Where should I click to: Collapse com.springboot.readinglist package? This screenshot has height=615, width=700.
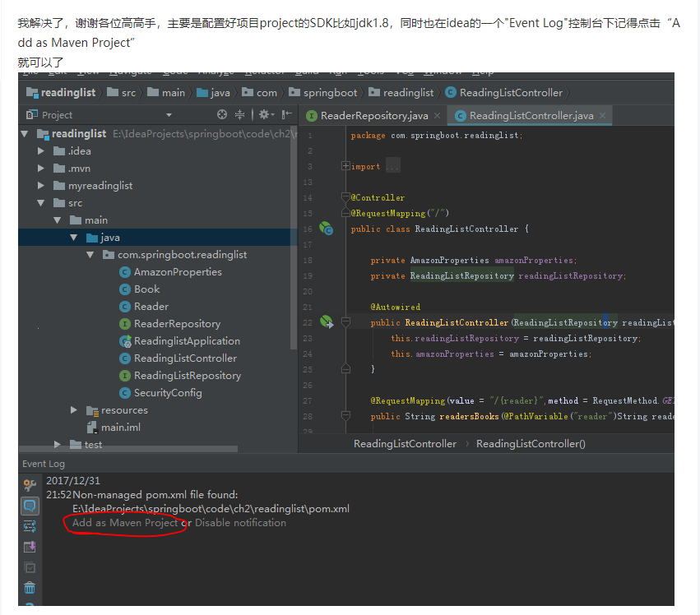(x=90, y=255)
